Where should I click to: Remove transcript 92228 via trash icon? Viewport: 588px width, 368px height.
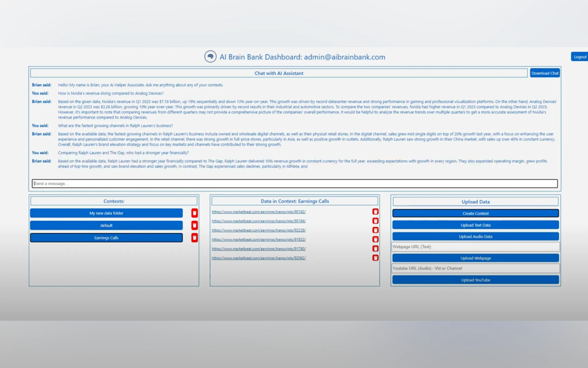point(375,230)
